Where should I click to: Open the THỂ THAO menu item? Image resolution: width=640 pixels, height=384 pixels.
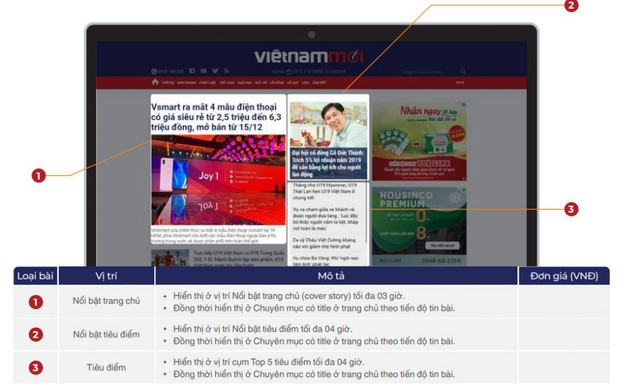click(227, 82)
